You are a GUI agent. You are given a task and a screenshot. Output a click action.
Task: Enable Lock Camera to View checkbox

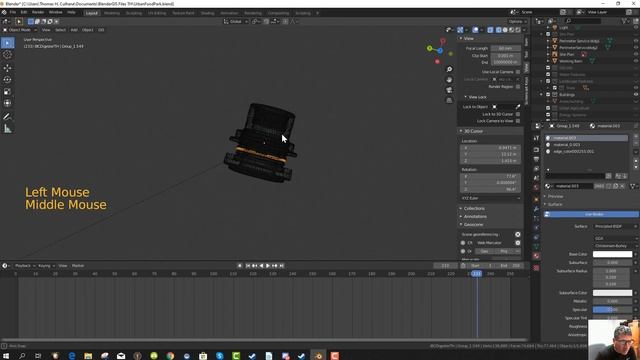(x=518, y=121)
